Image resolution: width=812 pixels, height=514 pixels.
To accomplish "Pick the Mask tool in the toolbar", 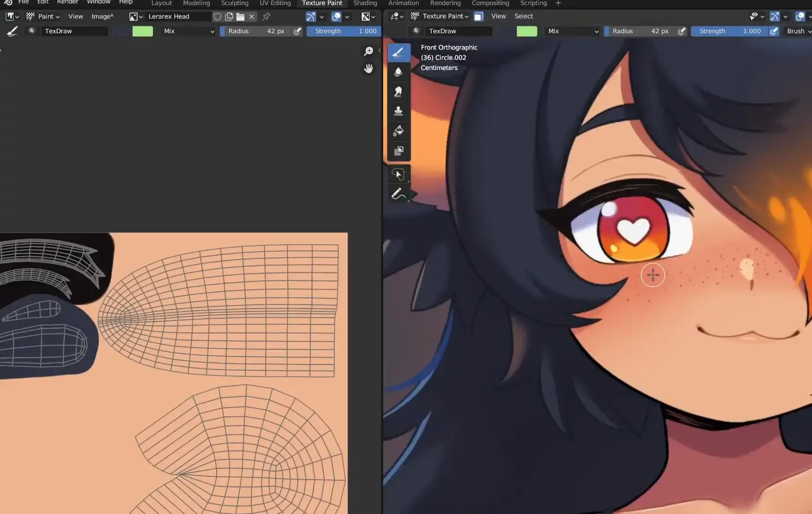I will pos(398,151).
